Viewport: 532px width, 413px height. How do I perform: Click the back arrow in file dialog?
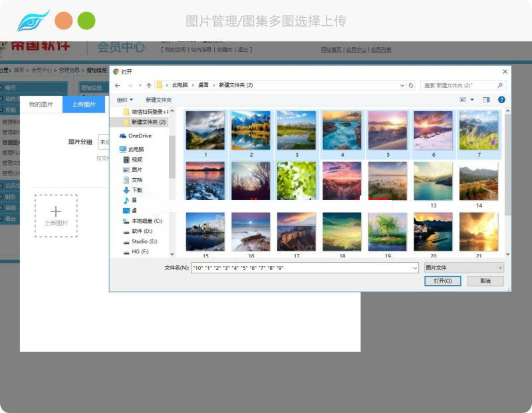click(118, 85)
